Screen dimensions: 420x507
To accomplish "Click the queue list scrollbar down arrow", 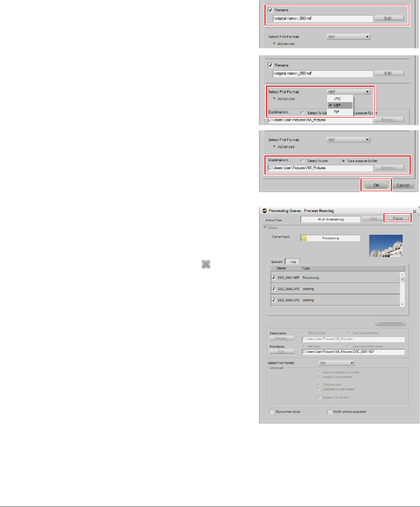I will [x=402, y=304].
